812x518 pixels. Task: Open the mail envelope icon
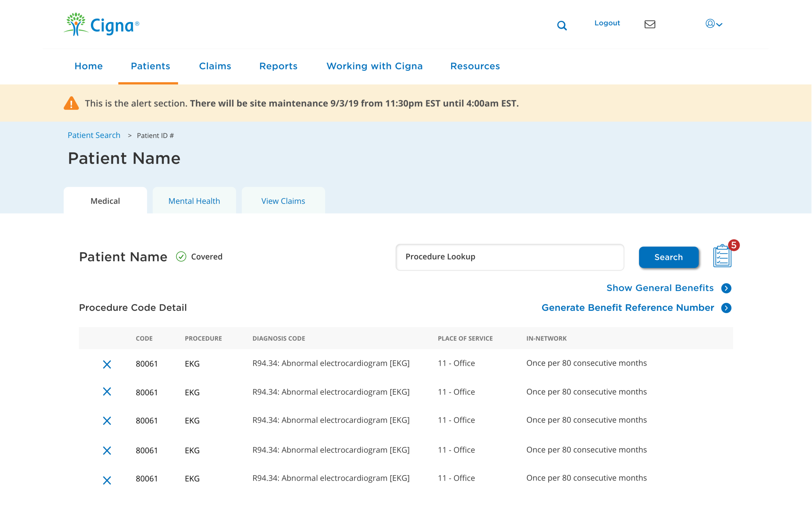pyautogui.click(x=650, y=24)
